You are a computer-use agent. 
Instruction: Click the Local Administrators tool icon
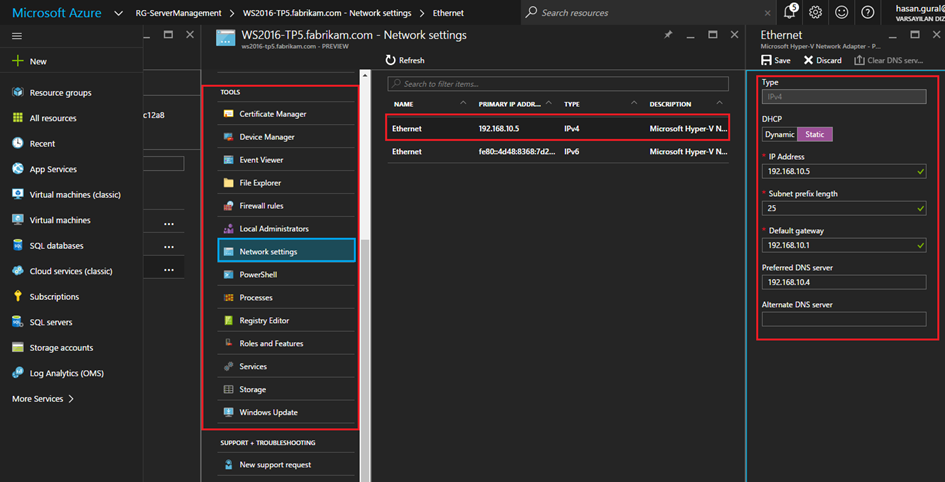pyautogui.click(x=228, y=228)
